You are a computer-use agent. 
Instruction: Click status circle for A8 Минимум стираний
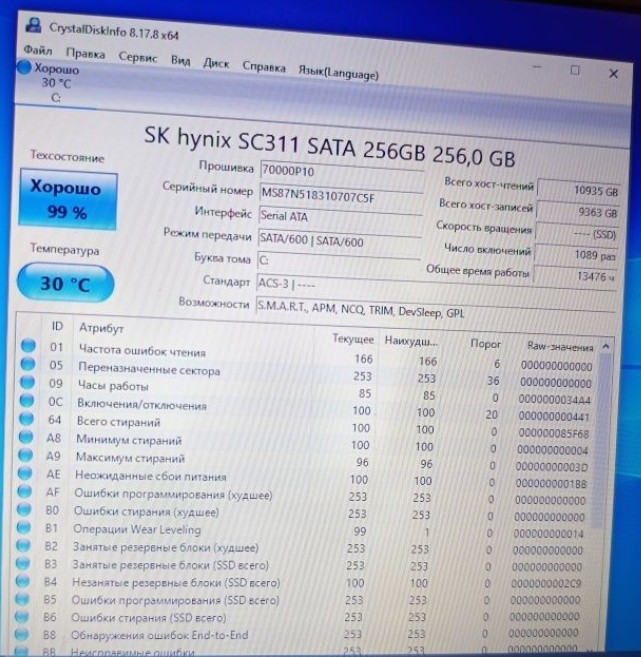point(26,436)
